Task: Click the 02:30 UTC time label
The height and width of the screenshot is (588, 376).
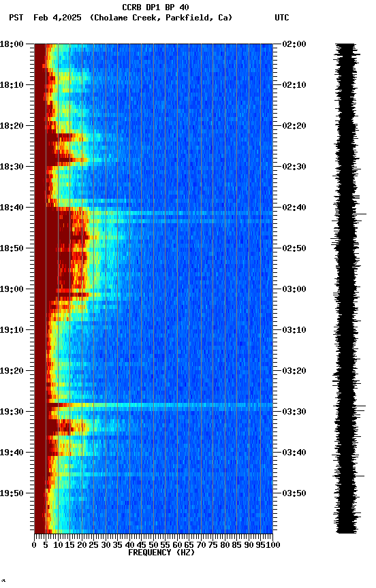Action: (294, 167)
